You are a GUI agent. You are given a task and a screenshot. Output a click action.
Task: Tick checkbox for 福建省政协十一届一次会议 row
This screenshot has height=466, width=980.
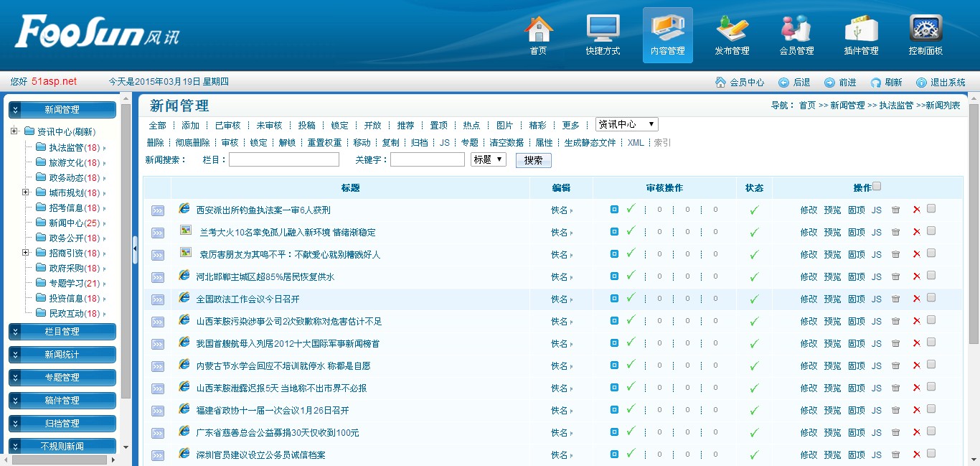coord(931,409)
